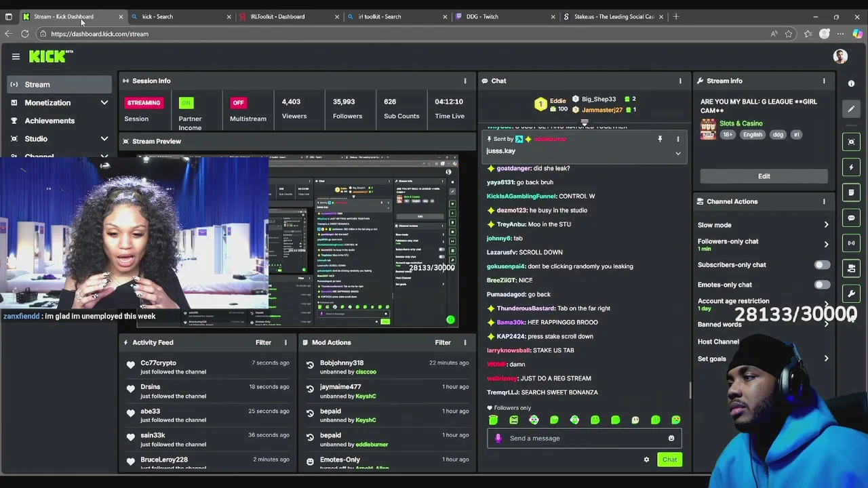Open Channel Actions three-dot menu
This screenshot has height=488, width=868.
pyautogui.click(x=824, y=201)
